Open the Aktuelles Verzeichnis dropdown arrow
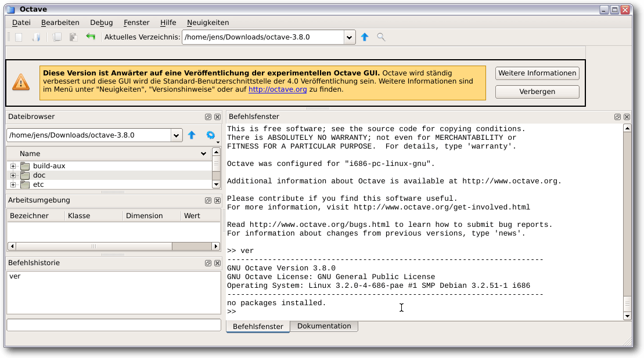Screen dimensions: 644x358 pos(349,37)
